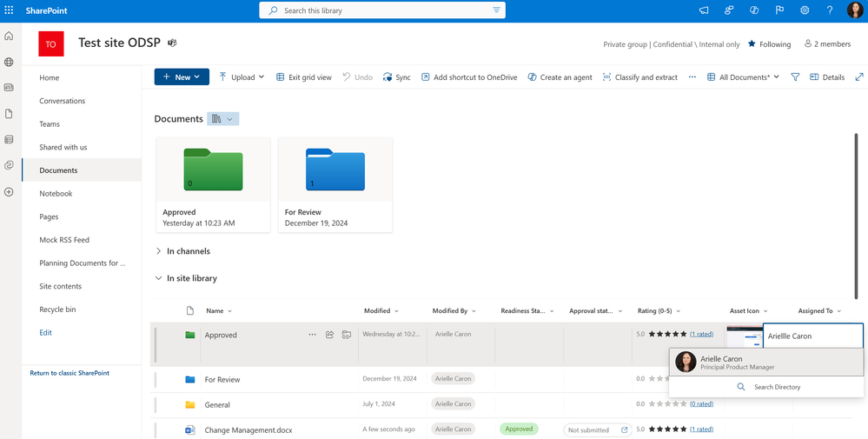Open the Modified By column menu
Viewport: 868px width, 439px height.
(x=454, y=310)
